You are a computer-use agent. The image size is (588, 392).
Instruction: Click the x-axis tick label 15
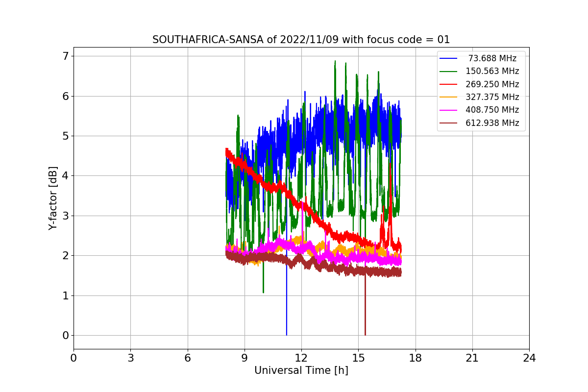point(358,358)
